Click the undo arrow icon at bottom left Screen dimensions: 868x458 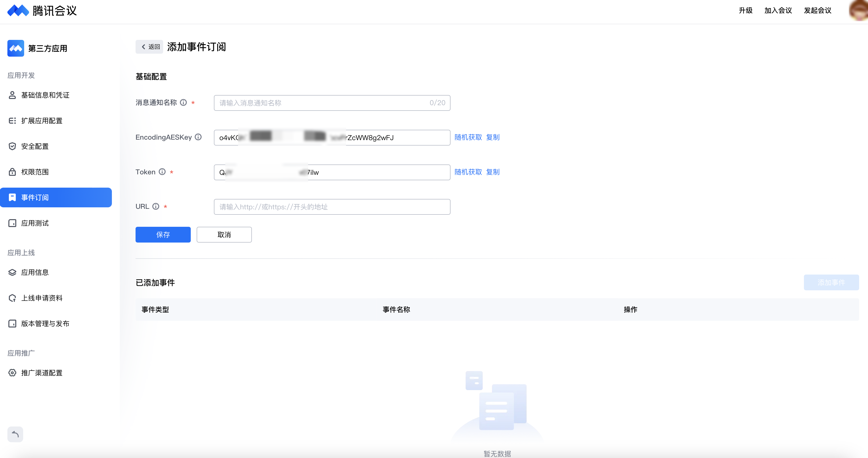(x=15, y=434)
